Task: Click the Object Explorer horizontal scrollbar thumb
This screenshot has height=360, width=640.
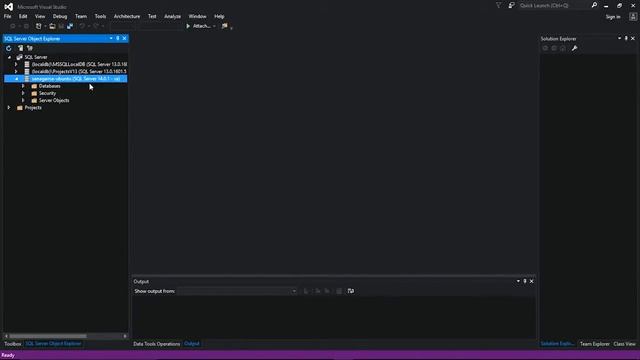Action: tap(48, 336)
